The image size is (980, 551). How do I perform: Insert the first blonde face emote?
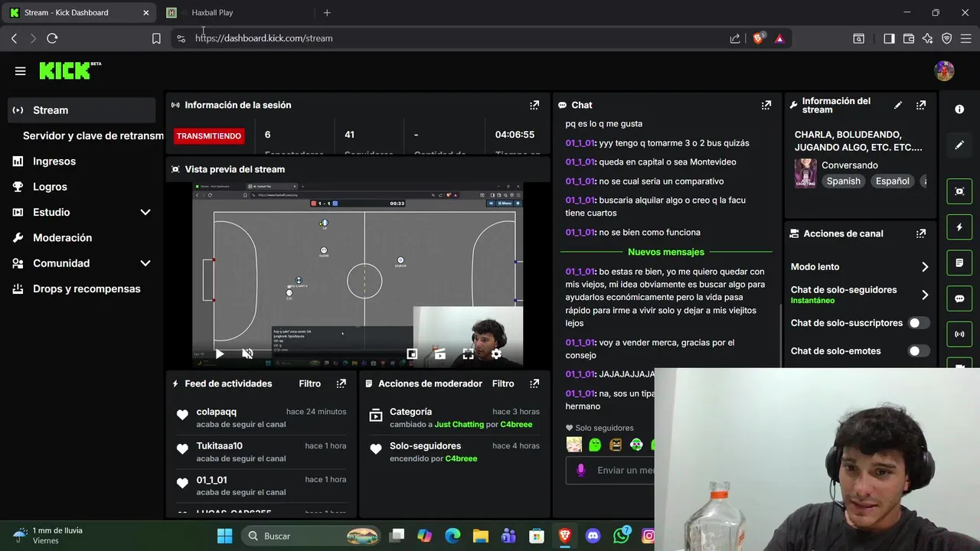574,445
